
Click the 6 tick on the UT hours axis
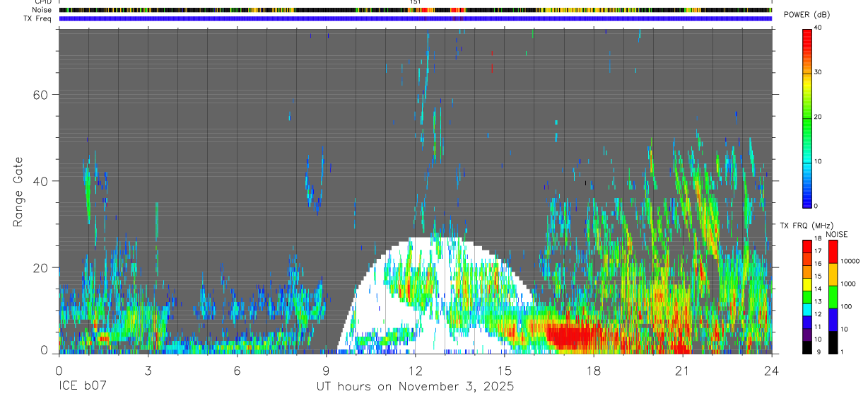coord(237,370)
